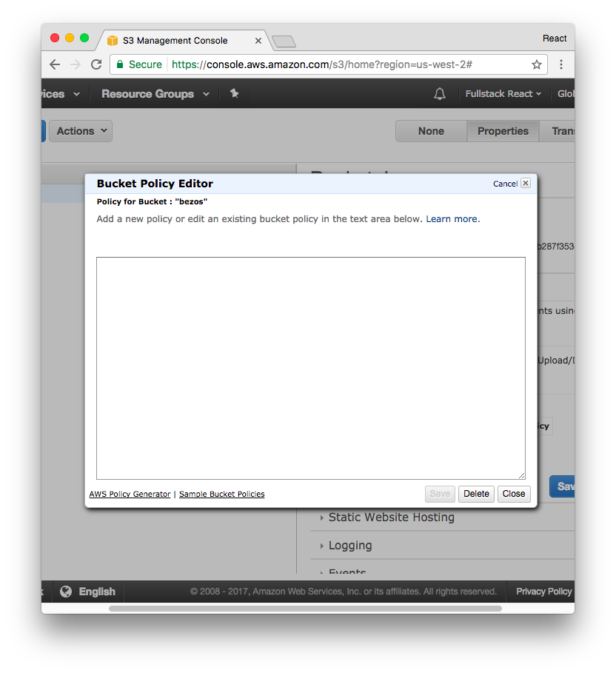Click the React profile label in title bar
The image size is (616, 673).
coord(555,38)
